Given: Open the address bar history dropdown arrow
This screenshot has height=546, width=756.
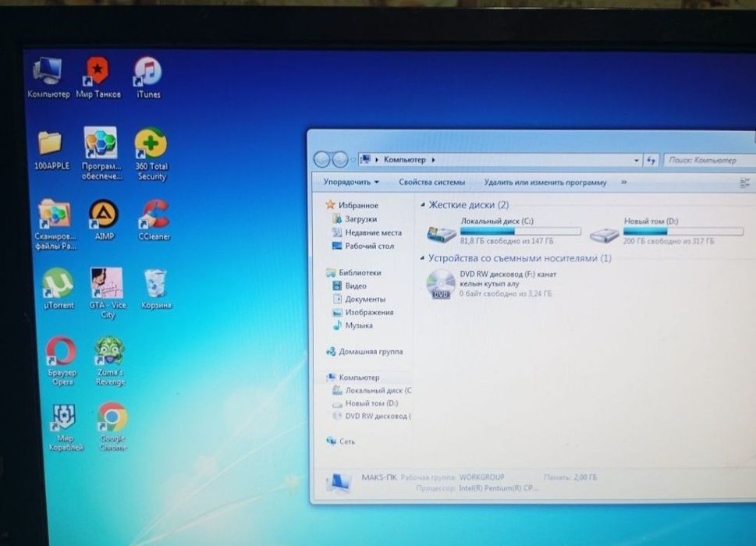Looking at the screenshot, I should click(637, 160).
